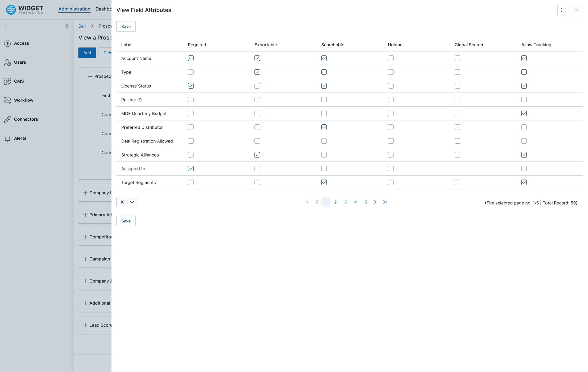The height and width of the screenshot is (372, 588).
Task: Collapse the sidebar with the back arrow
Action: click(x=6, y=27)
